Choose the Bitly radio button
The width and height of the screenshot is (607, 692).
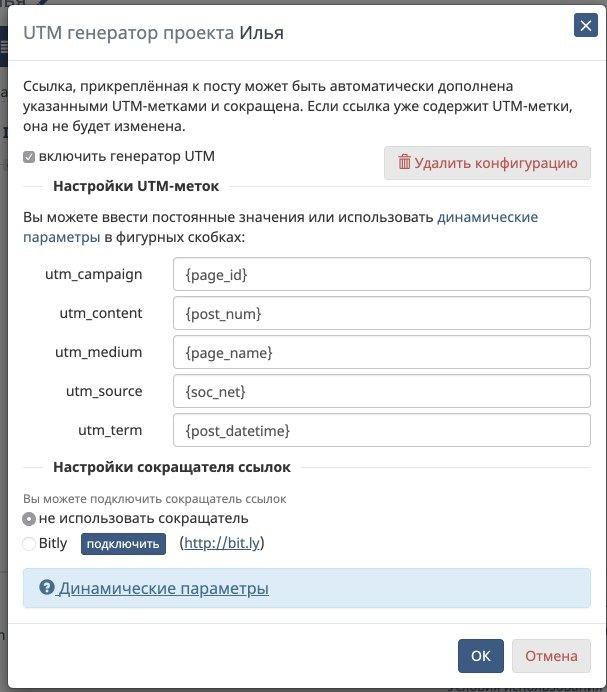(29, 544)
